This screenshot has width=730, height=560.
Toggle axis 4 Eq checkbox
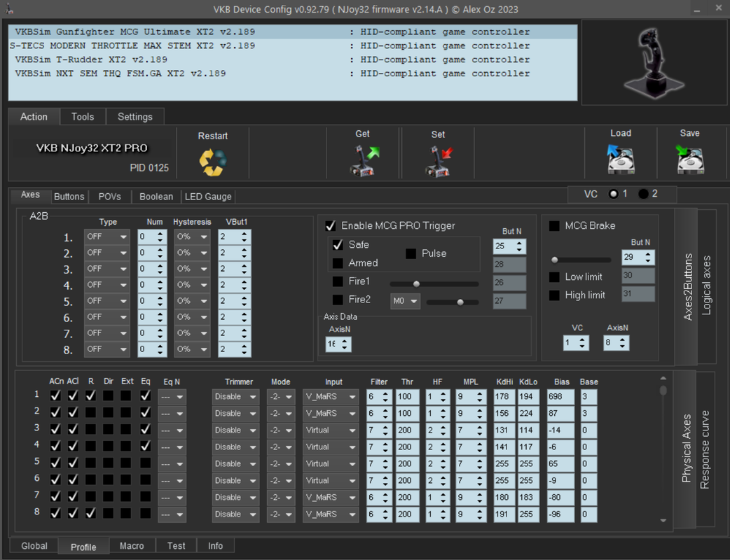tap(145, 446)
